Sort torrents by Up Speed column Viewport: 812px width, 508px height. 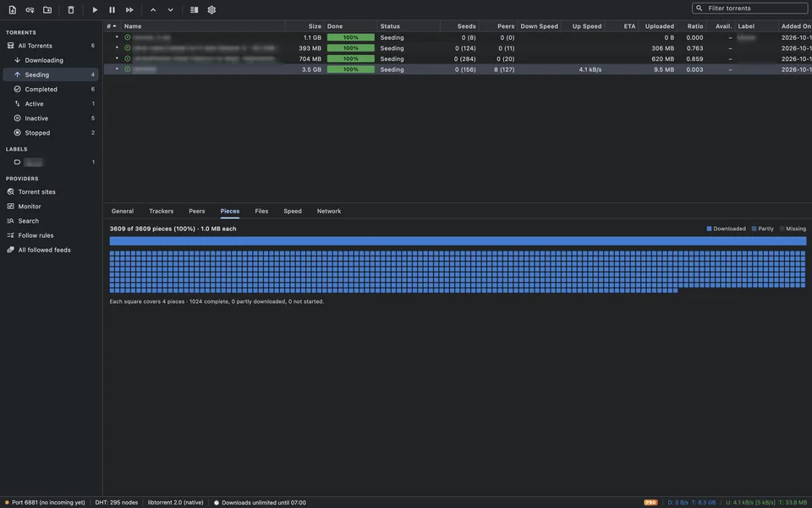[583, 26]
